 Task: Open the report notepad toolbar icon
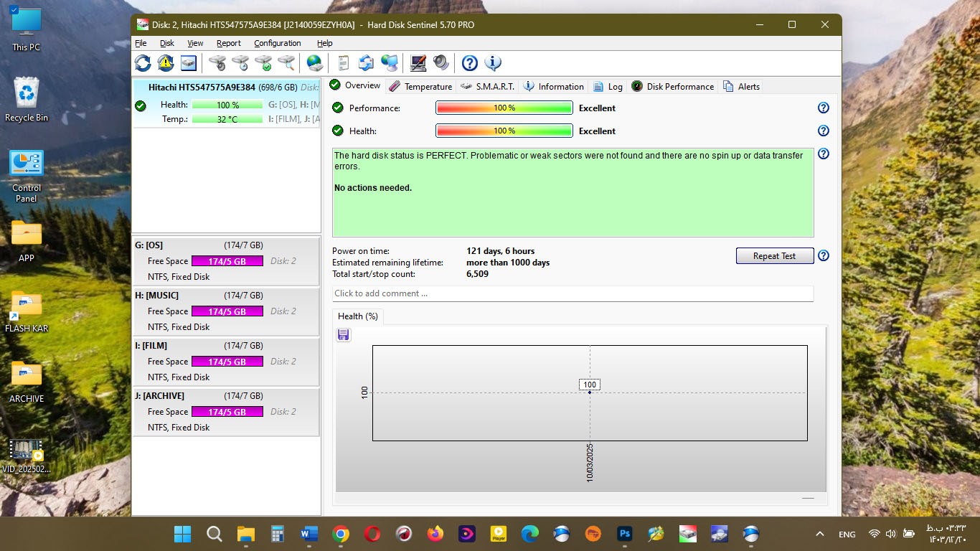(x=343, y=63)
